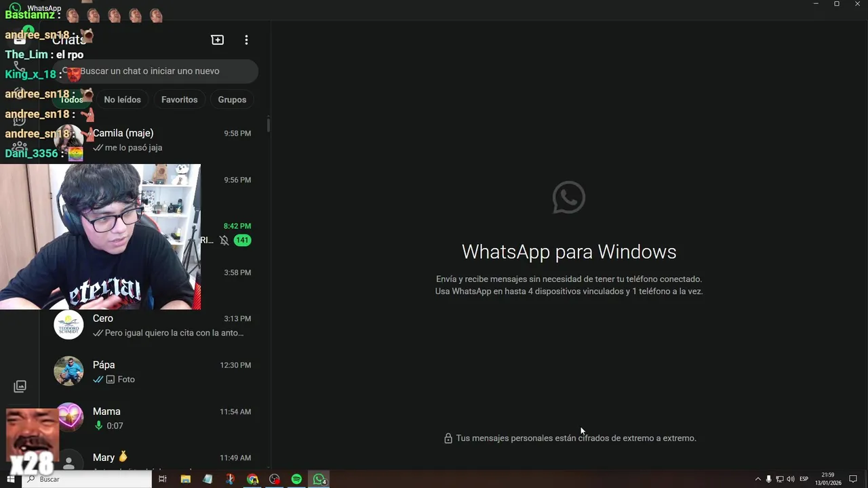868x488 pixels.
Task: Select the 'No leídos' filter
Action: (x=123, y=100)
